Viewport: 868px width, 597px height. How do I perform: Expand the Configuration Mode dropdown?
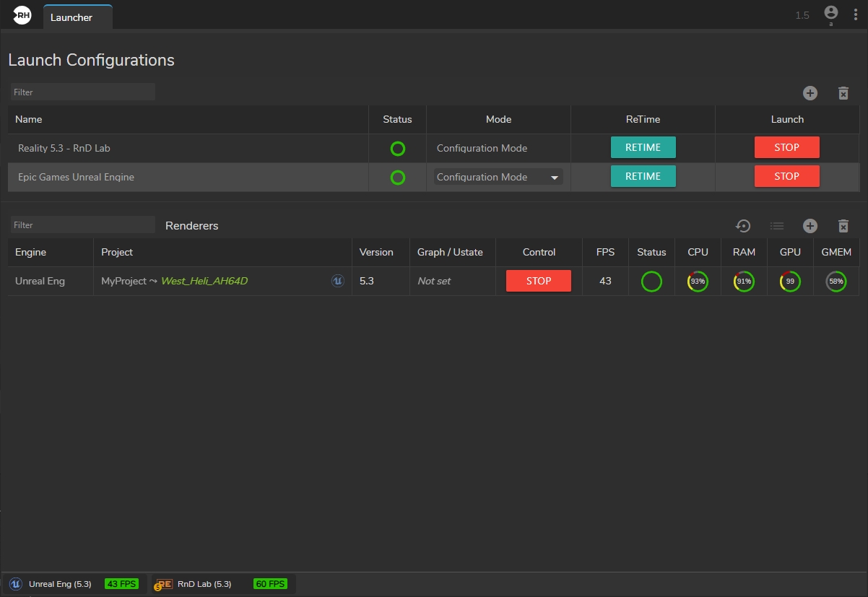tap(555, 178)
